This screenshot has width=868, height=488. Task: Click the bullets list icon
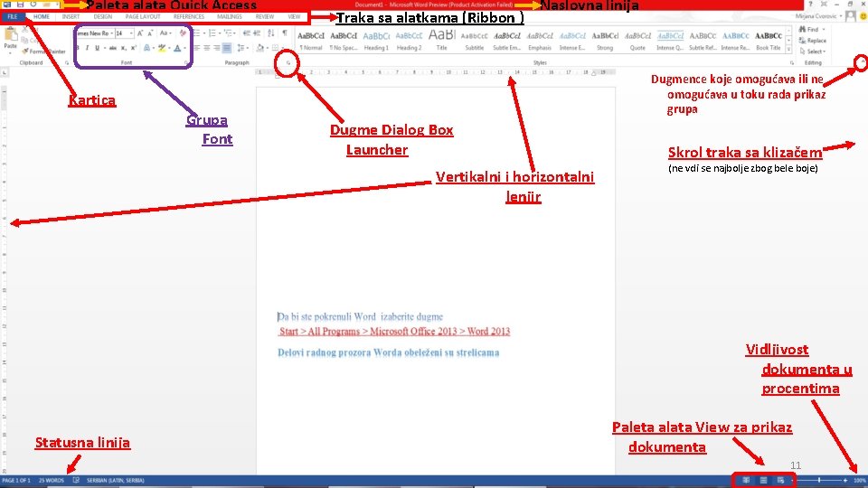click(x=196, y=33)
